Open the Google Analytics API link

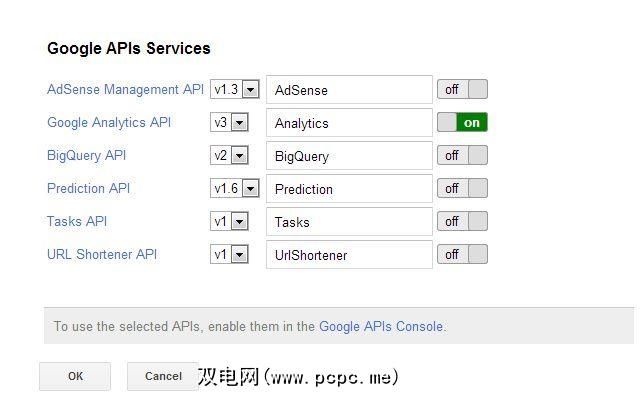click(x=109, y=122)
